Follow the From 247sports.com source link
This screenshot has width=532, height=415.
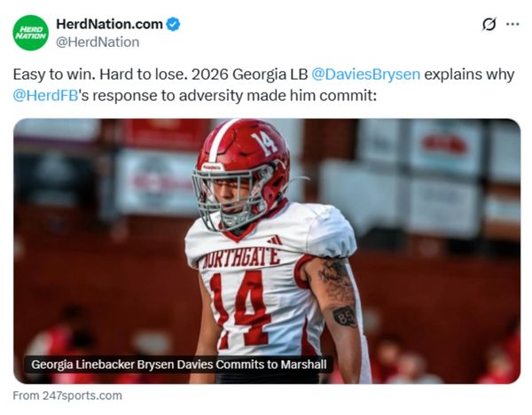click(68, 395)
